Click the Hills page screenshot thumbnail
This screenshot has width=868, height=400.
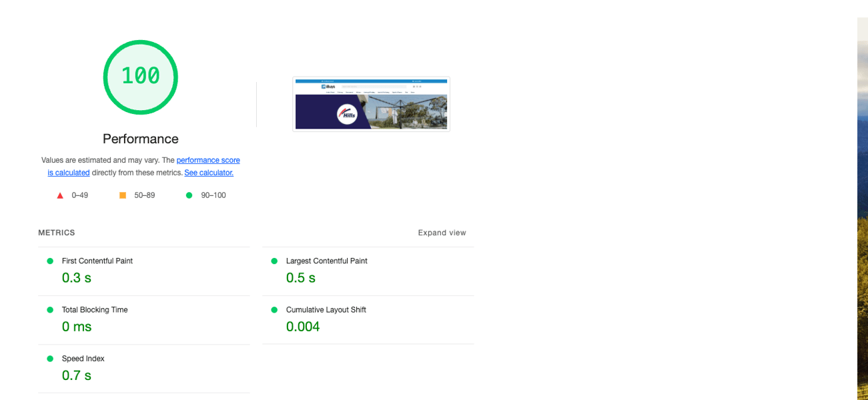[x=371, y=104]
